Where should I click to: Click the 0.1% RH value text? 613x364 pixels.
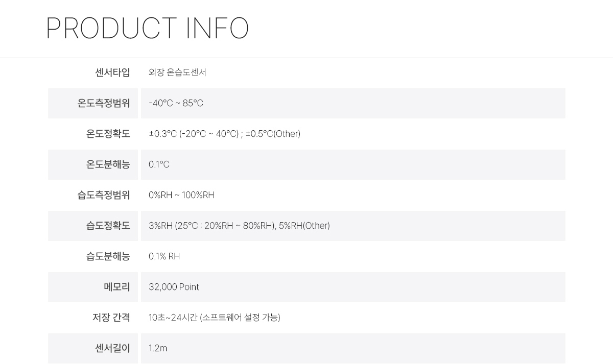[x=164, y=256]
